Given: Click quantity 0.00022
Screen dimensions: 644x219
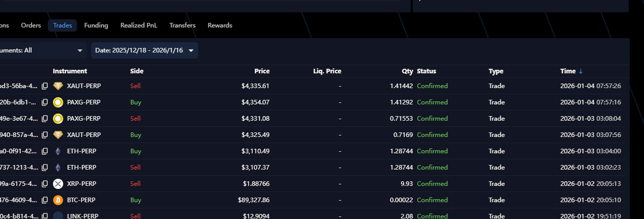Looking at the screenshot, I should tap(401, 200).
